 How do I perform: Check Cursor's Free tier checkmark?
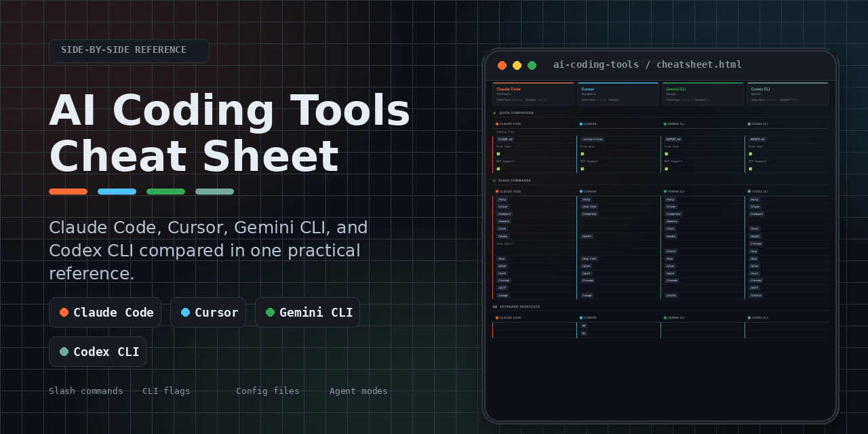[583, 154]
